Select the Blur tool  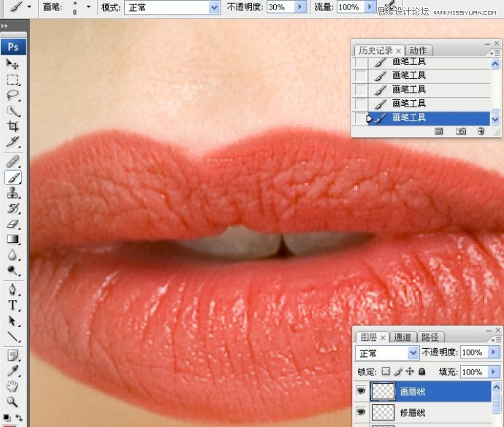(x=12, y=255)
